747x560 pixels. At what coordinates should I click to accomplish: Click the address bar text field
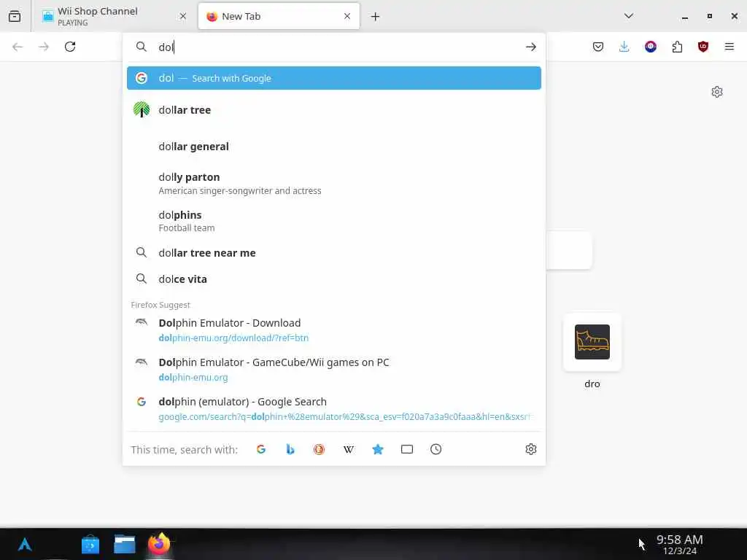[333, 47]
